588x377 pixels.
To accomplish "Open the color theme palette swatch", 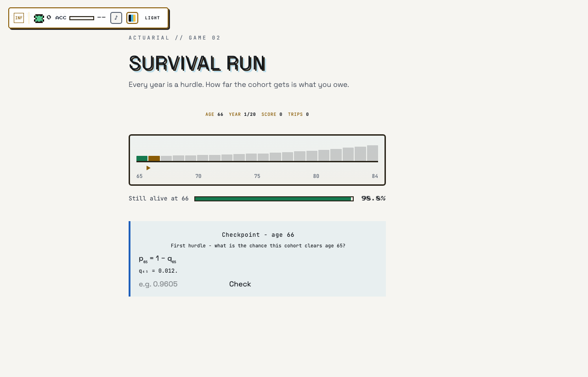I will pos(132,18).
